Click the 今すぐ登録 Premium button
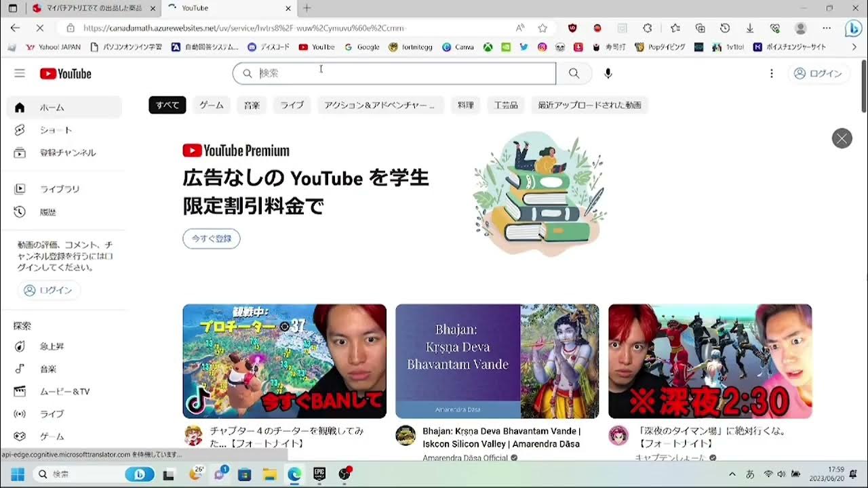The image size is (868, 488). 212,239
